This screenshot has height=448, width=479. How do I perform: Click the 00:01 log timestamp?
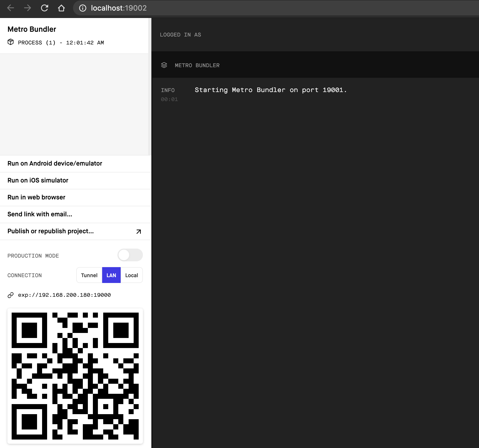tap(169, 99)
